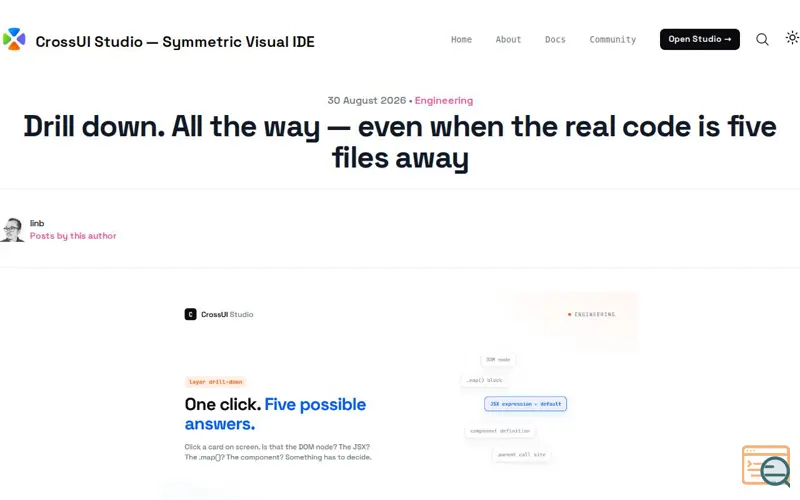This screenshot has height=500, width=800.
Task: Click the ENGINEERING badge in hero image
Action: click(591, 314)
